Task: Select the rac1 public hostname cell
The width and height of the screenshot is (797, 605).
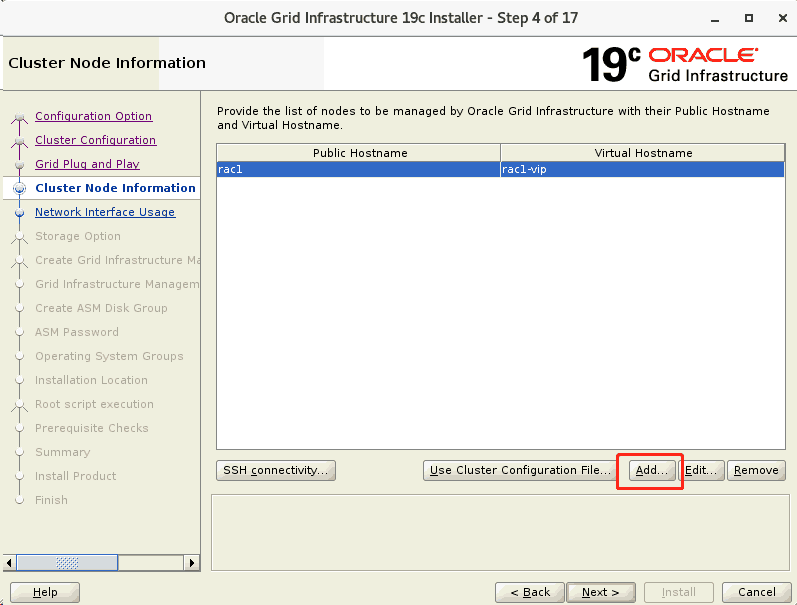Action: 358,169
